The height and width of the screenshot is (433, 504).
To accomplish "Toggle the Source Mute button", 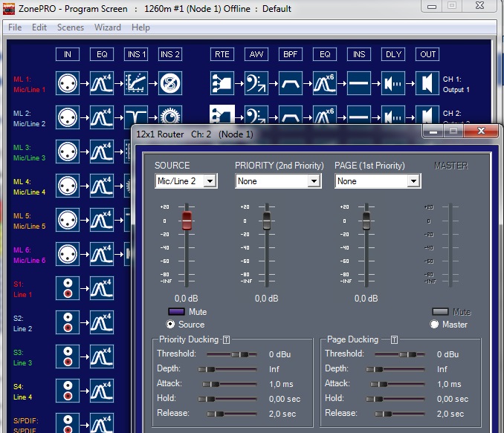I will pyautogui.click(x=177, y=312).
